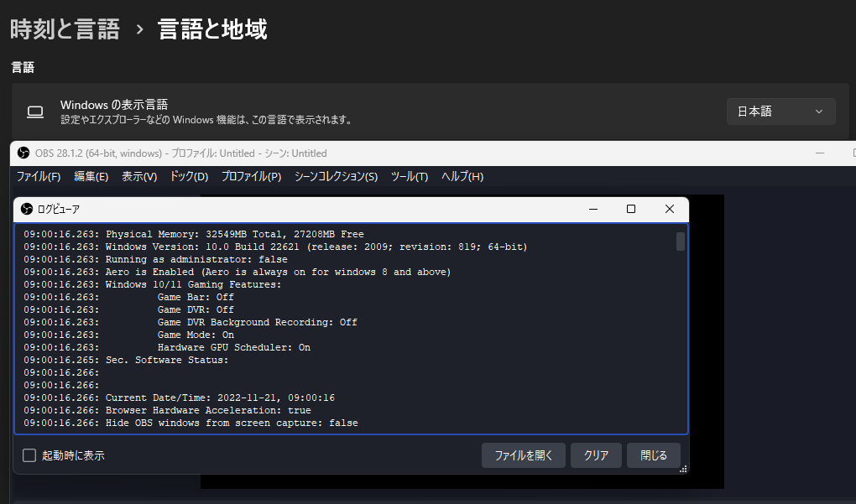
Task: Click the 言語と地域 page heading
Action: [212, 29]
